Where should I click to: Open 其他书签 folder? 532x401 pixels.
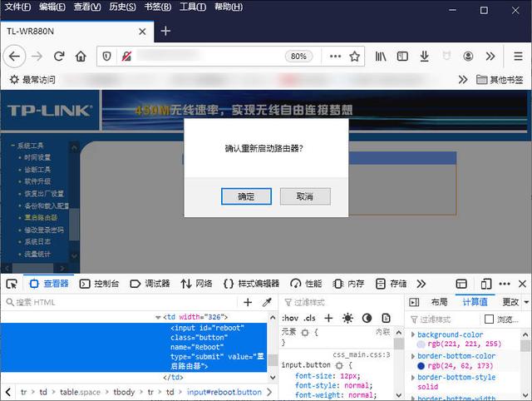point(500,80)
